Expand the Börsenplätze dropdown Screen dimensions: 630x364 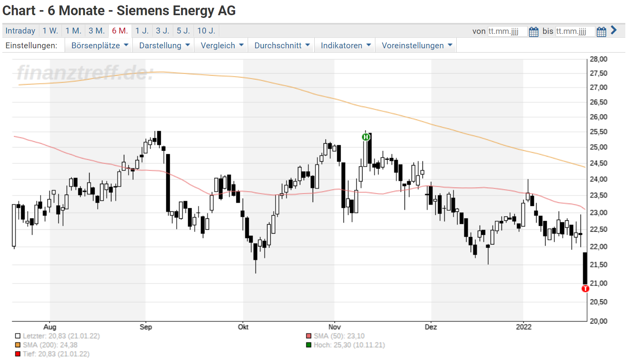click(99, 46)
